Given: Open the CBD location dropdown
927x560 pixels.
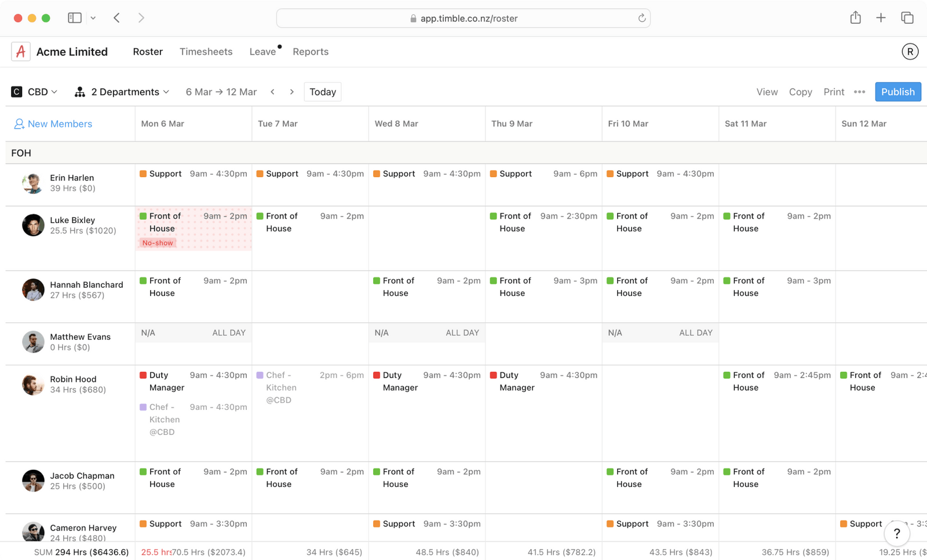Looking at the screenshot, I should 35,91.
